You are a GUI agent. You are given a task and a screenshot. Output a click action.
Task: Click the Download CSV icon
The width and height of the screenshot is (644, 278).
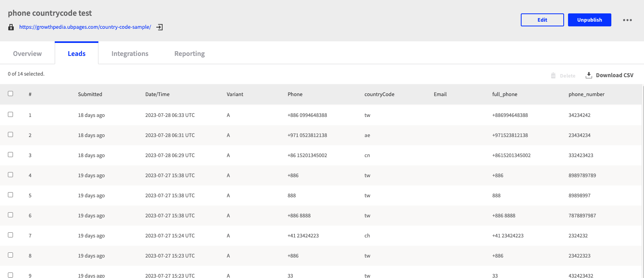coord(588,75)
